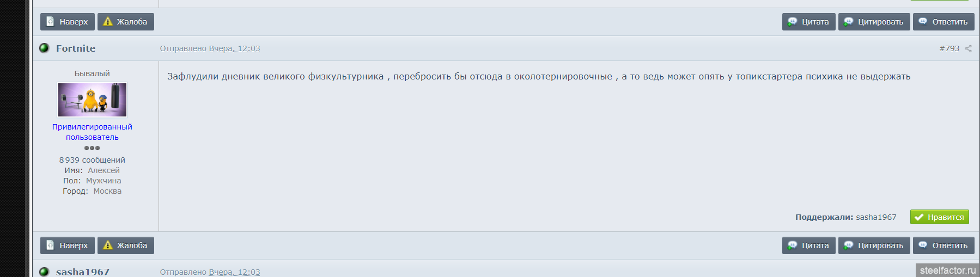Click Fortnite's green online status icon
Viewport: 980px width, 277px height.
45,48
